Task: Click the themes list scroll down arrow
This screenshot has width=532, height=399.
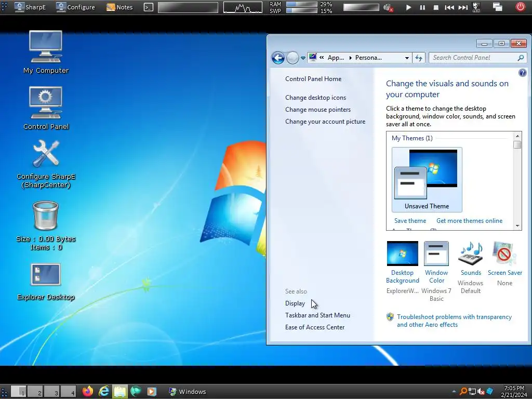Action: [517, 226]
